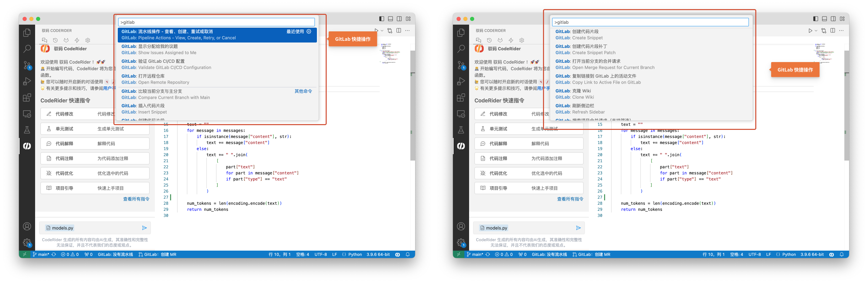The image size is (868, 283).
Task: Select 'Validate GitLab CI/CD Configuration' command
Action: [217, 64]
